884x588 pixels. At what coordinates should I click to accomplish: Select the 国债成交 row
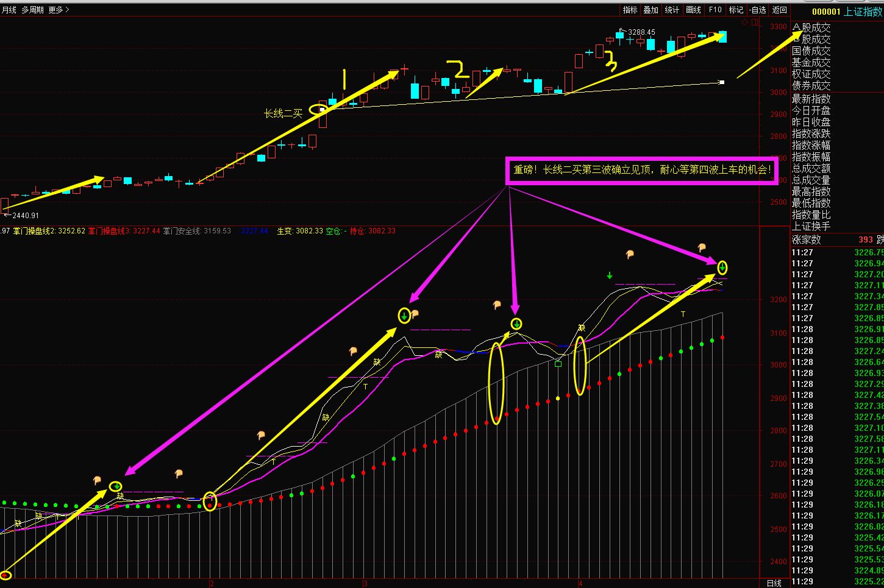pyautogui.click(x=811, y=51)
